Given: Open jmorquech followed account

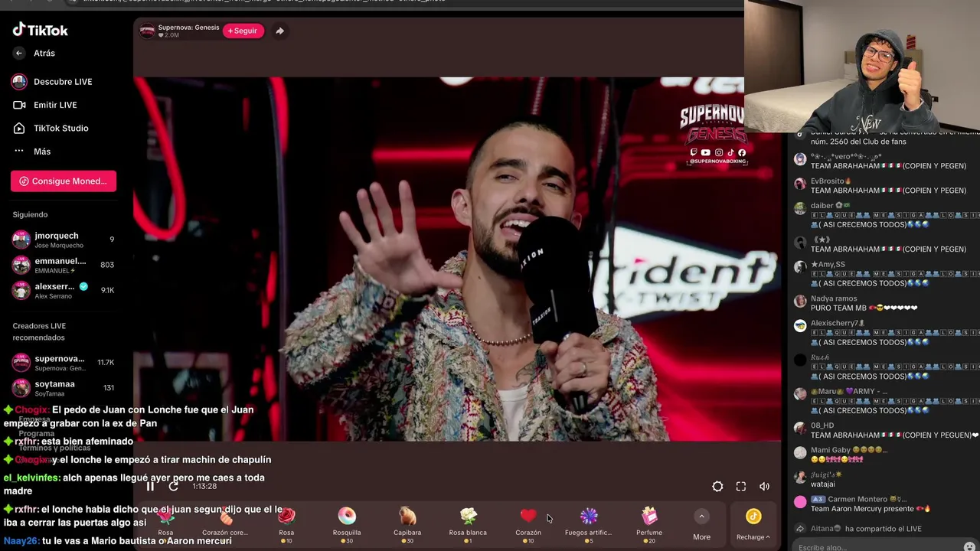Looking at the screenshot, I should pyautogui.click(x=63, y=240).
